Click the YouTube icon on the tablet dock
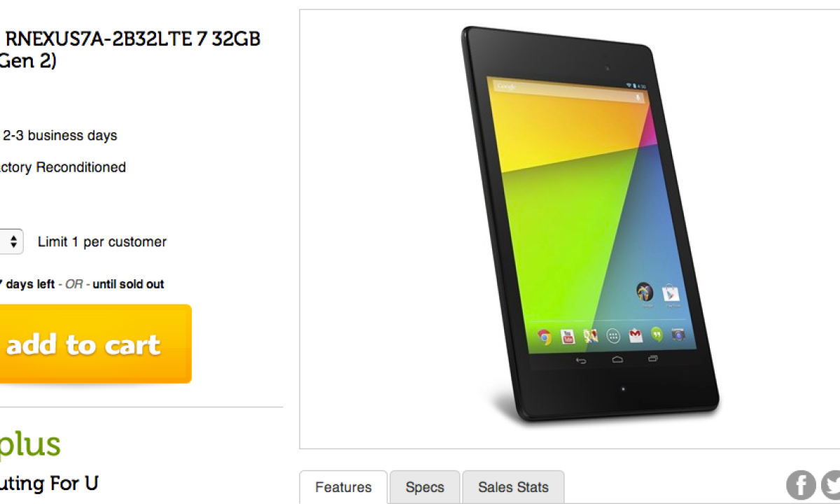The width and height of the screenshot is (840, 504). pyautogui.click(x=567, y=337)
